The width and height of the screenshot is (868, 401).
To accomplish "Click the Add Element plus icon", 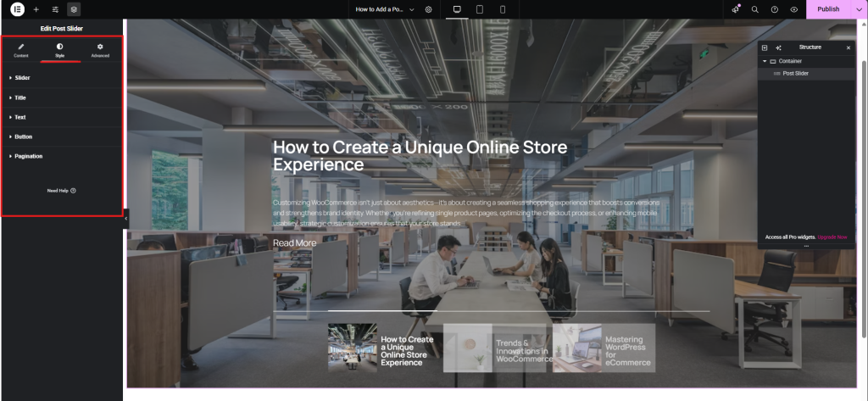I will click(36, 9).
